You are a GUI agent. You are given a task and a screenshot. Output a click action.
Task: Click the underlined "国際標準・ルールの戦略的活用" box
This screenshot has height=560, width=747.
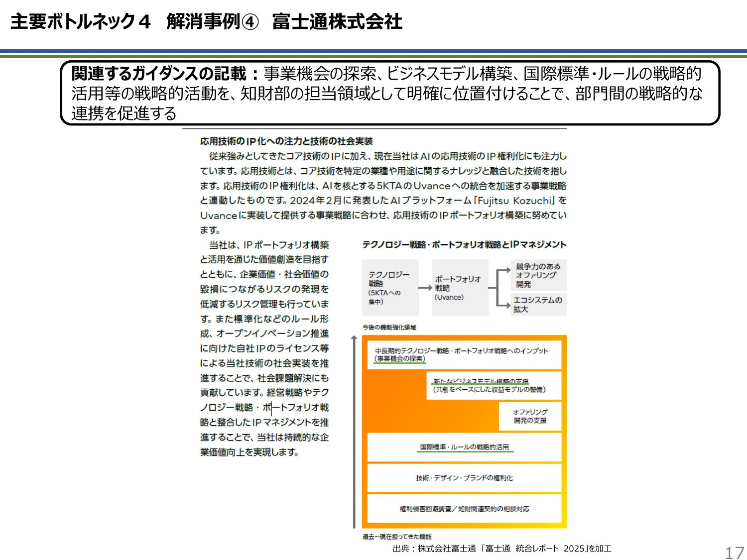465,447
